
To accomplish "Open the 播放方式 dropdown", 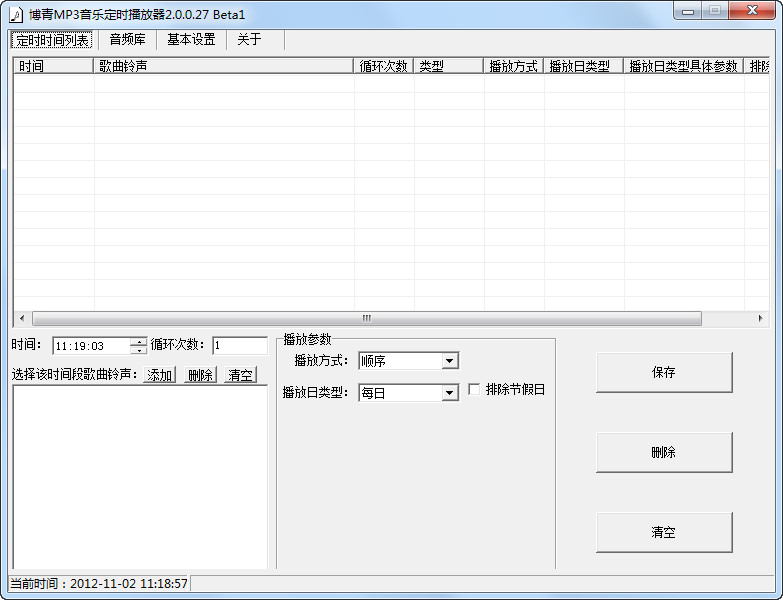I will point(408,361).
